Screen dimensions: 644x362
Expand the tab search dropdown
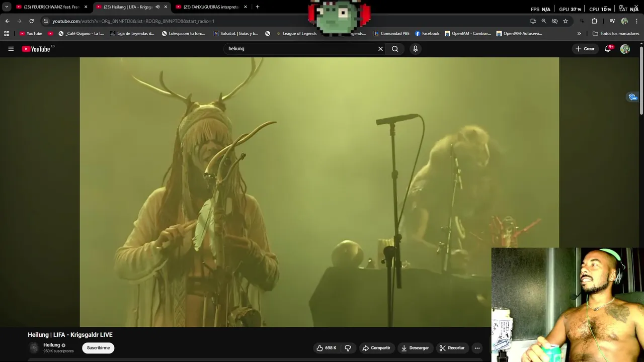7,7
